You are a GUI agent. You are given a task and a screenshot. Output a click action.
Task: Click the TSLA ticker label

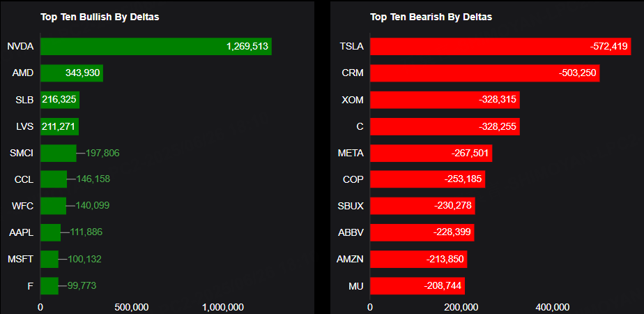click(x=353, y=47)
